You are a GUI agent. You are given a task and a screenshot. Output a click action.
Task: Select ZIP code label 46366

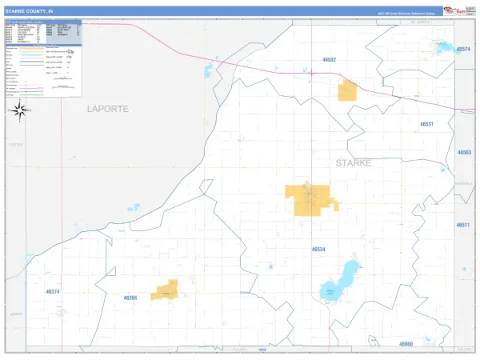tap(130, 298)
